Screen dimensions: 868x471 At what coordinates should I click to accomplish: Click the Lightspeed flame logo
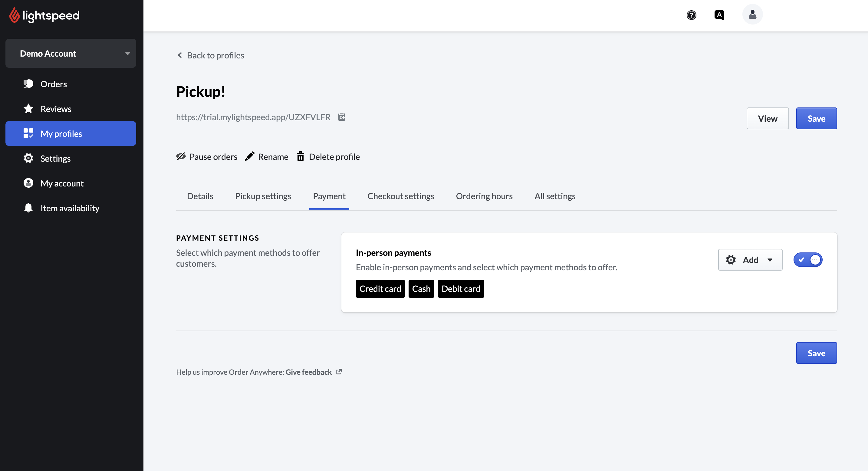click(x=14, y=15)
